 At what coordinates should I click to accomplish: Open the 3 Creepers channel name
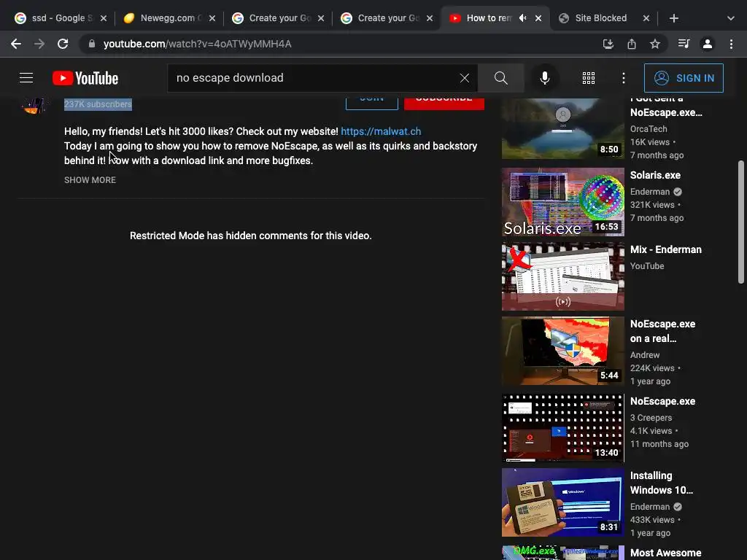pos(651,418)
